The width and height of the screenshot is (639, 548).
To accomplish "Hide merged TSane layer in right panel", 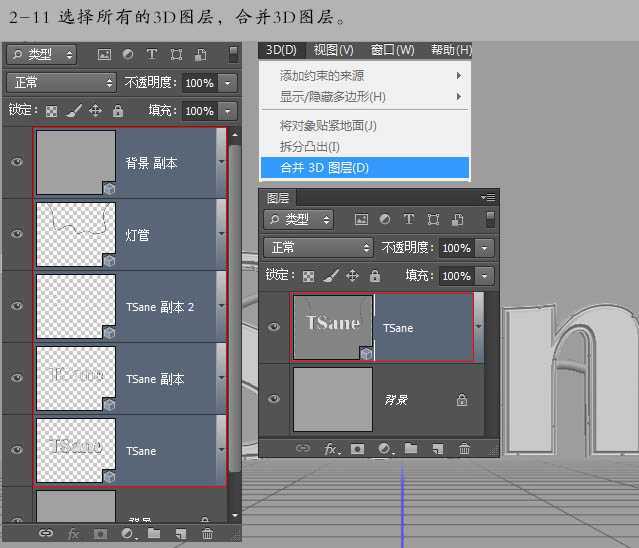I will coord(274,327).
